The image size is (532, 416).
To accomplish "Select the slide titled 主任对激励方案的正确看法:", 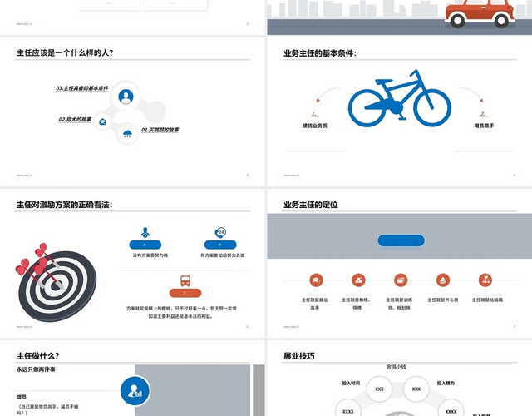I will coord(132,263).
